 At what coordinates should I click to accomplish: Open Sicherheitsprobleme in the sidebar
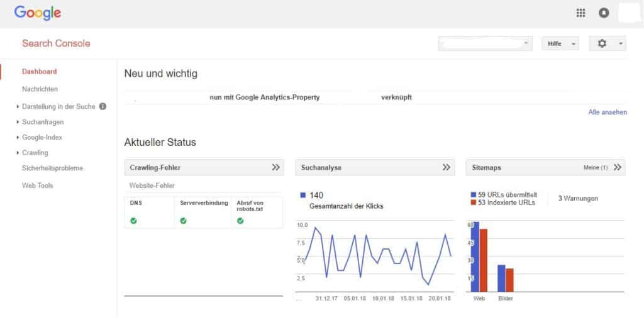click(x=53, y=168)
